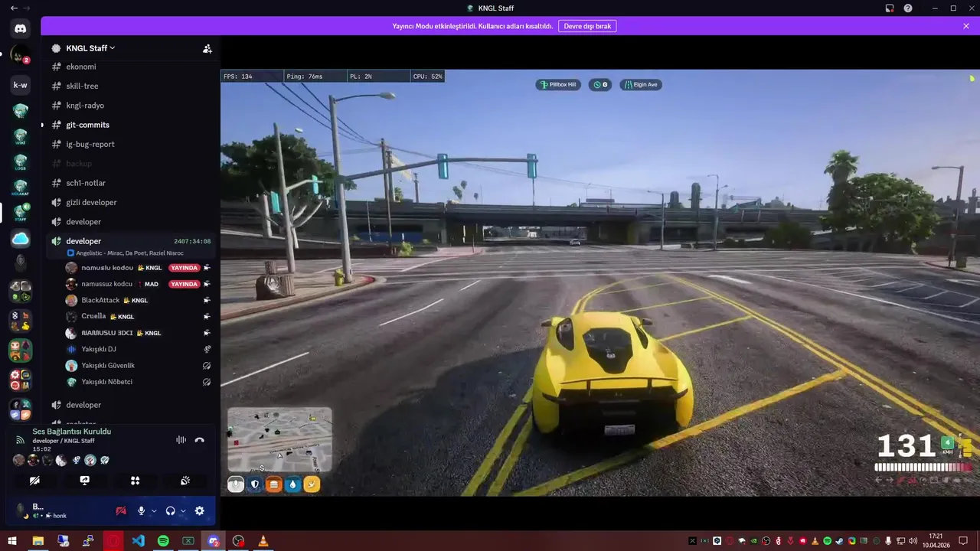Click the Elgin Ave street badge in stream
This screenshot has width=980, height=551.
tap(641, 85)
